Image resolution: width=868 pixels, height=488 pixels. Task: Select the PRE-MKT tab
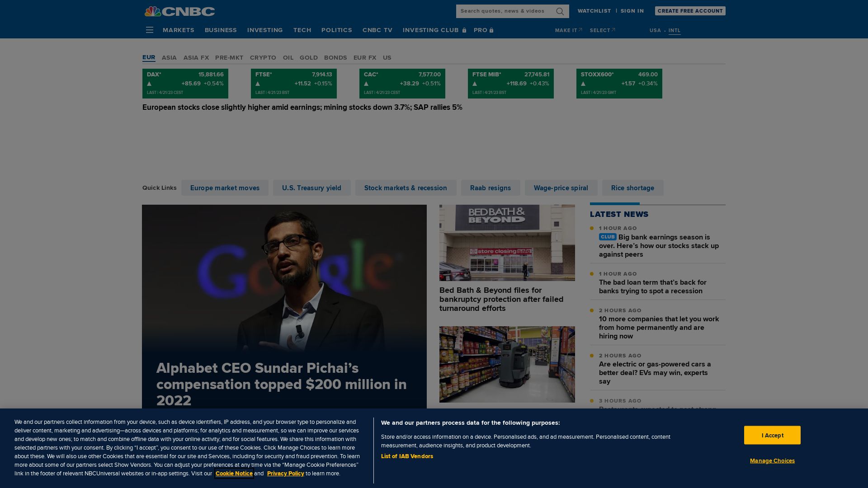[229, 57]
